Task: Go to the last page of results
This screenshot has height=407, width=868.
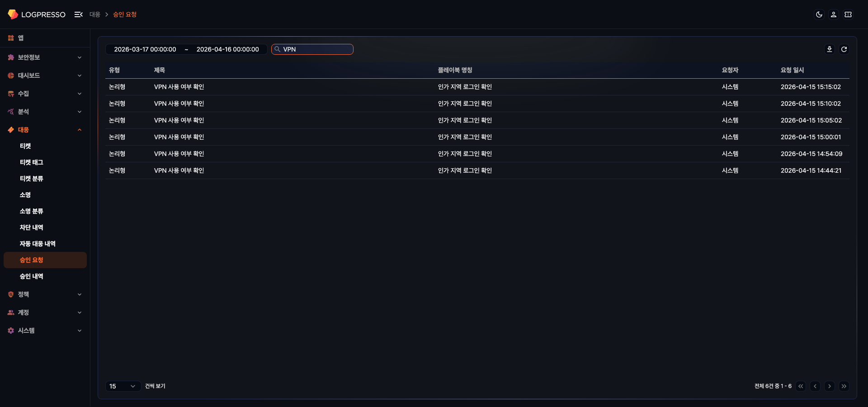Action: coord(844,386)
